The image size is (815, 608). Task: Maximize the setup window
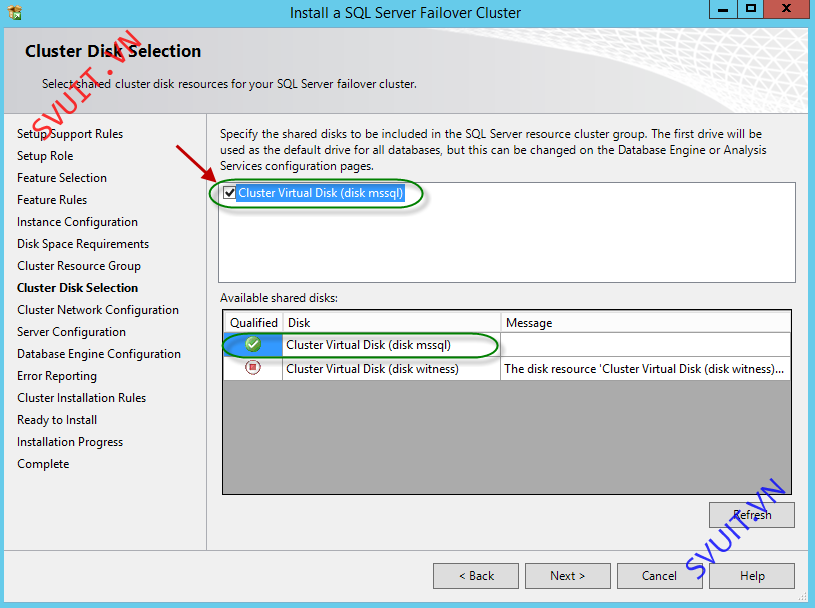[751, 9]
